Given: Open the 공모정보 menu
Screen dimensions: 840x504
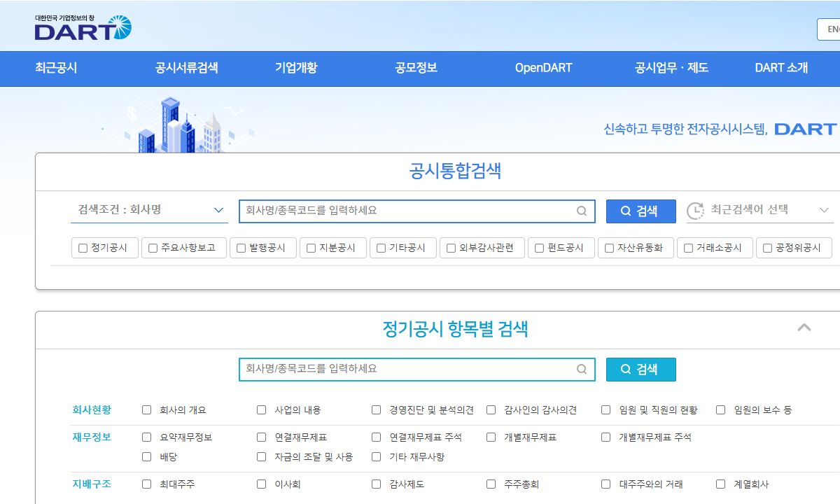Looking at the screenshot, I should (x=416, y=68).
